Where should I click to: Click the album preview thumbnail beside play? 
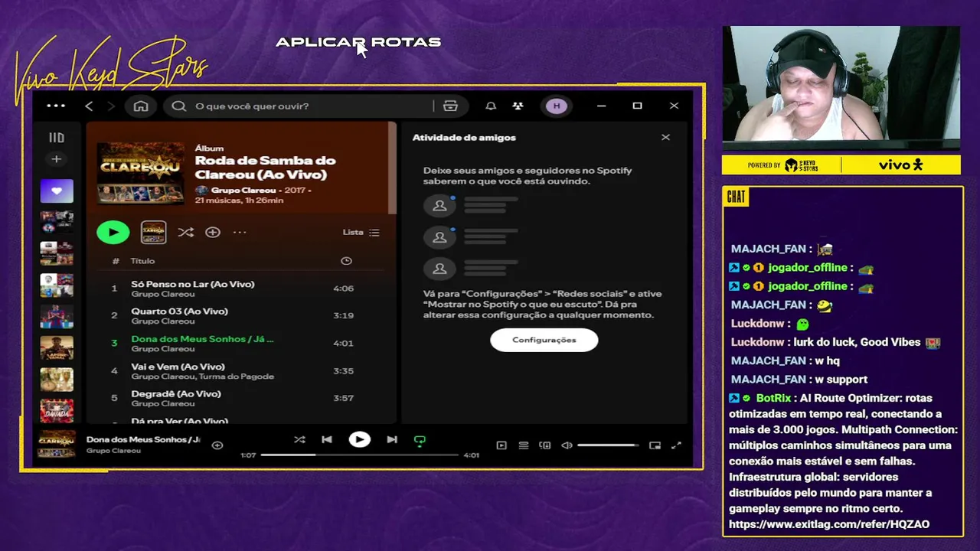(x=153, y=232)
